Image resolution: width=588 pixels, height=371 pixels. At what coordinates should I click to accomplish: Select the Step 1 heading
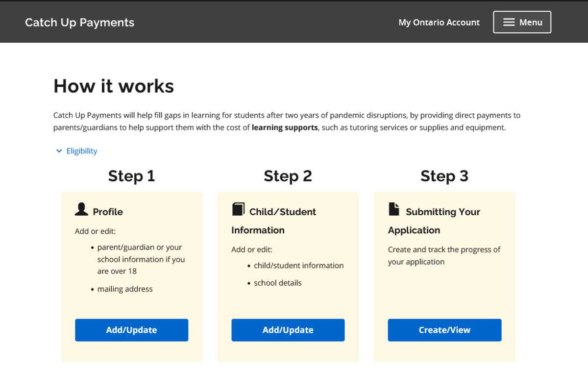click(x=131, y=175)
